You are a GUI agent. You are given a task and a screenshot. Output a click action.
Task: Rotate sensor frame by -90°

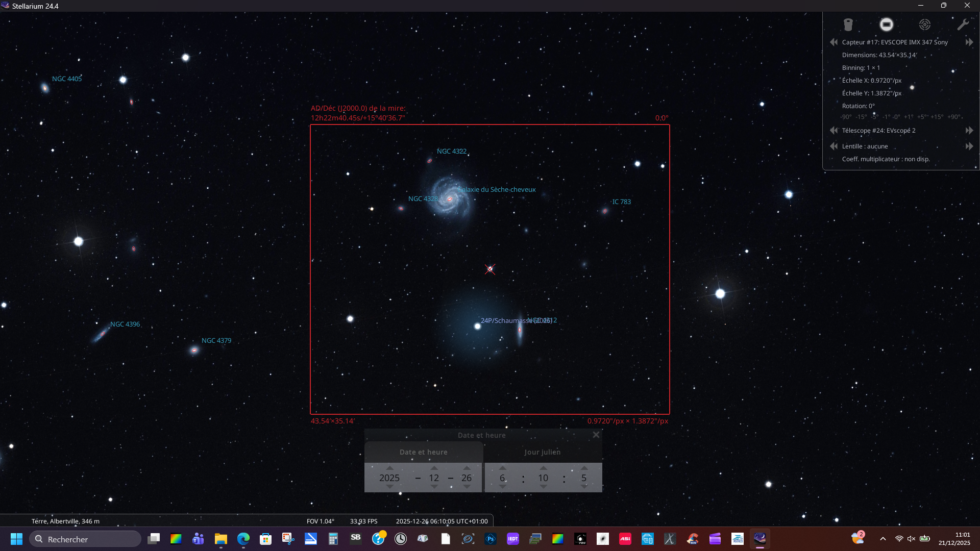pos(846,117)
